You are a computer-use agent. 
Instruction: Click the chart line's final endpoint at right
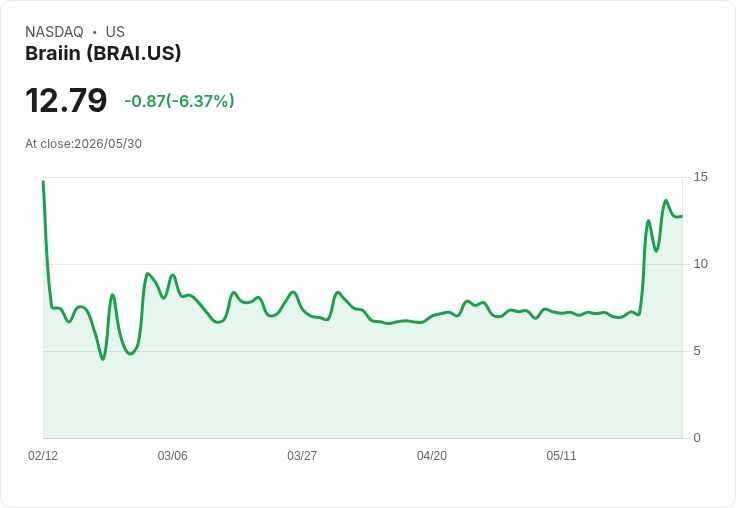point(682,216)
